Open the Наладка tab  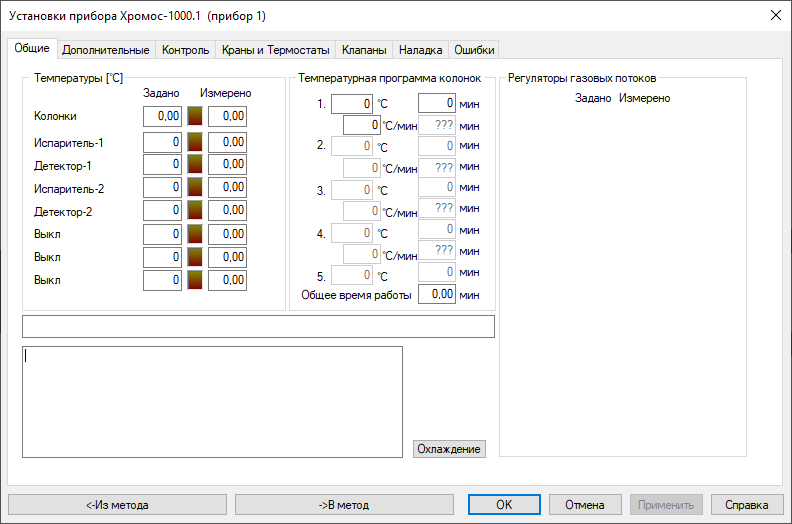pyautogui.click(x=420, y=50)
